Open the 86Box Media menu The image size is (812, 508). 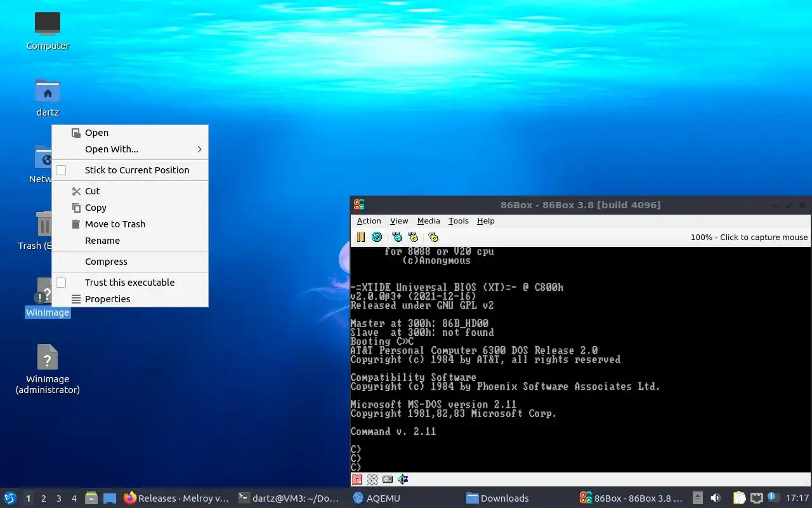point(428,221)
